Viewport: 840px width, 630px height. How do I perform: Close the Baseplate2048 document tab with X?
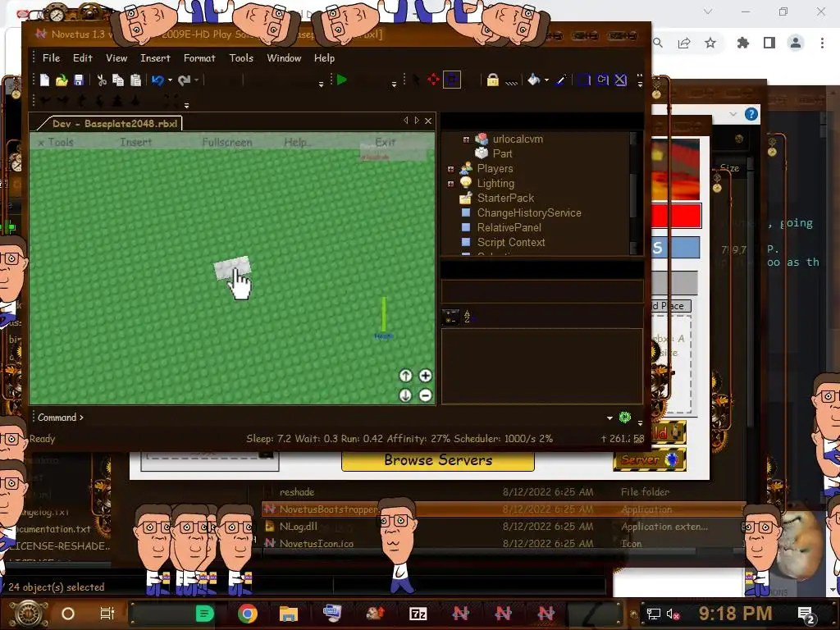click(x=428, y=121)
